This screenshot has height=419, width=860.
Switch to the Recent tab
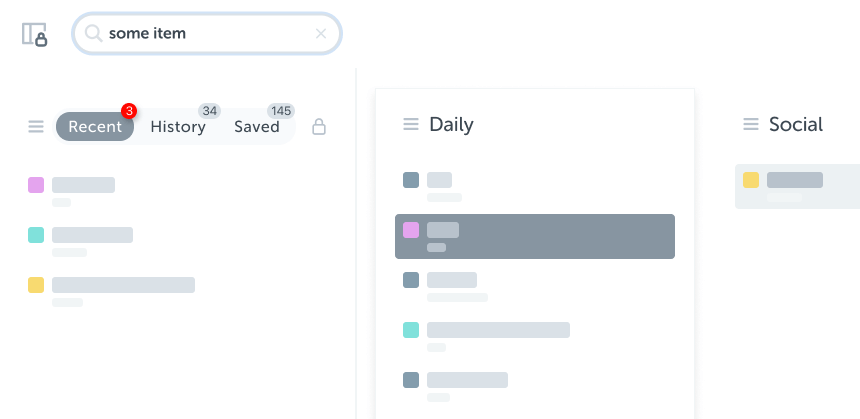click(x=95, y=127)
